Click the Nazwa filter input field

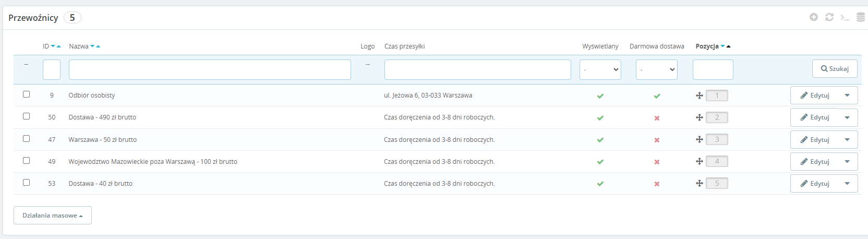tap(210, 69)
